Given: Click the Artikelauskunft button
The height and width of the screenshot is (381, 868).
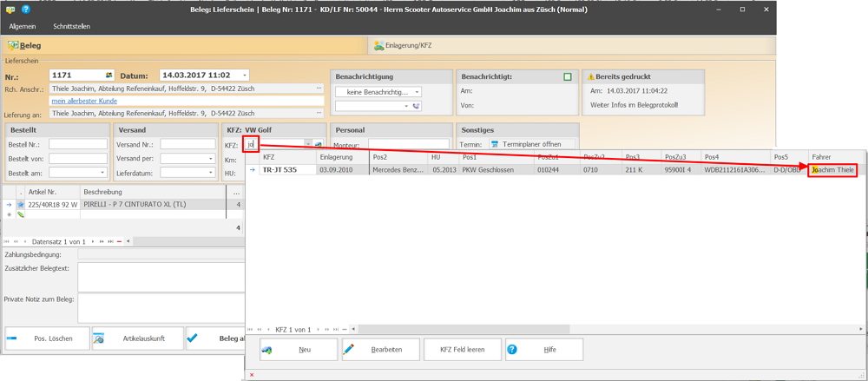Looking at the screenshot, I should tap(137, 338).
